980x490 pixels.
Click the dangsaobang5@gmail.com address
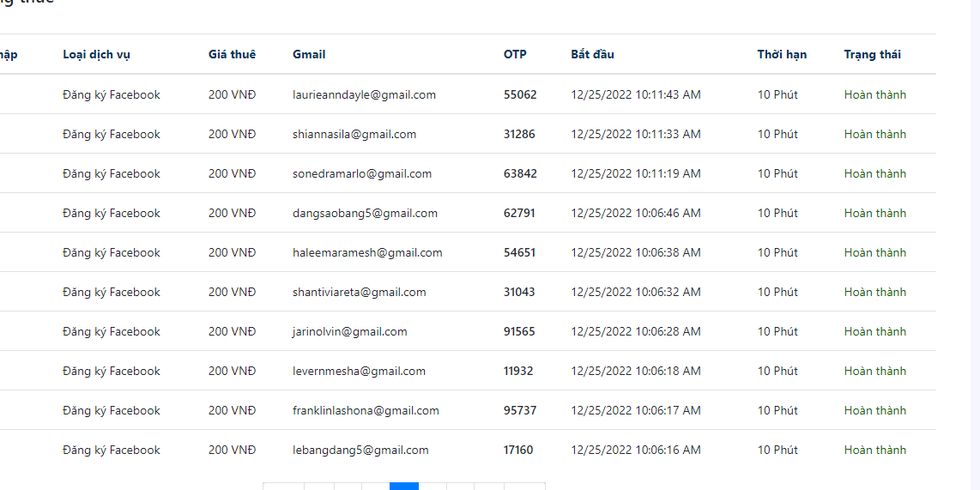coord(365,213)
